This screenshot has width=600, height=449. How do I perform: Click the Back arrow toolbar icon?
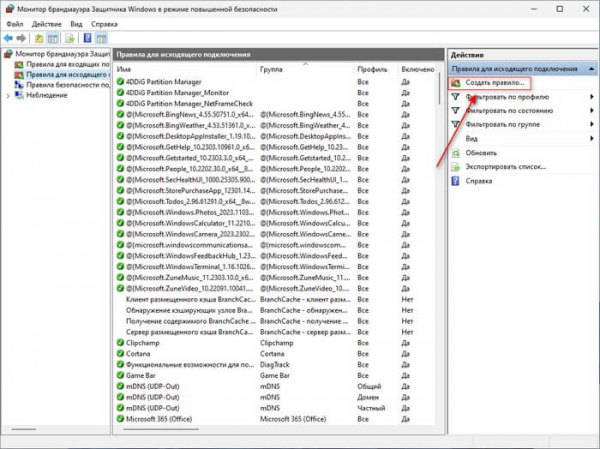point(8,38)
